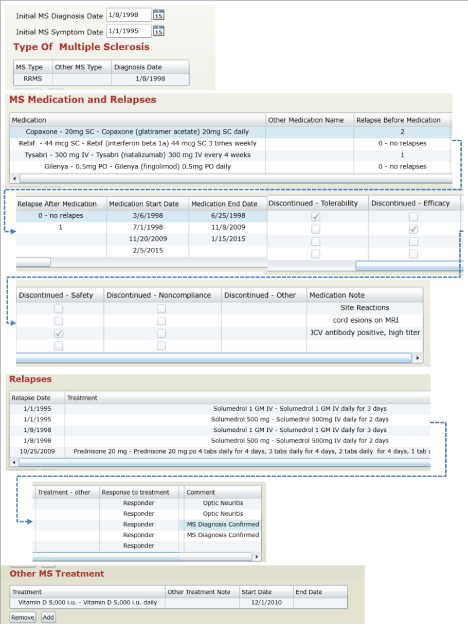
Task: Select the JCV antibody positive, high titer note
Action: (365, 333)
